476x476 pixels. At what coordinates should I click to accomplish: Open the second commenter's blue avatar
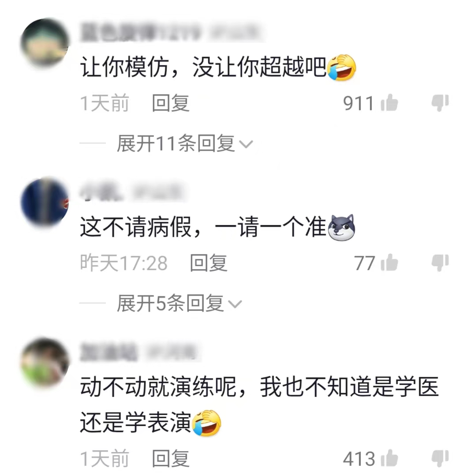point(45,203)
